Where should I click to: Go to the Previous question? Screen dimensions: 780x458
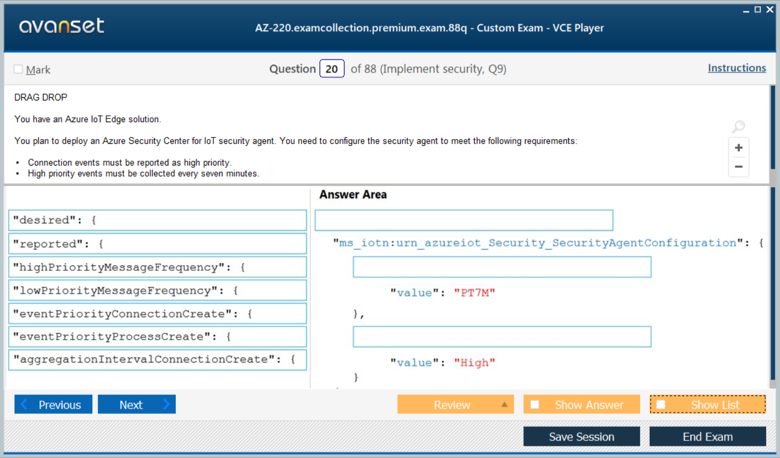[x=53, y=404]
